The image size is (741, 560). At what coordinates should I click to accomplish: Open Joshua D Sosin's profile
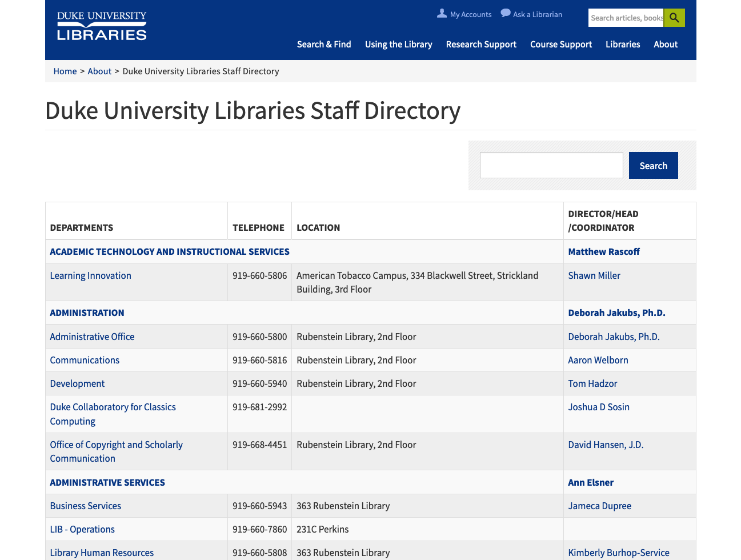point(599,407)
